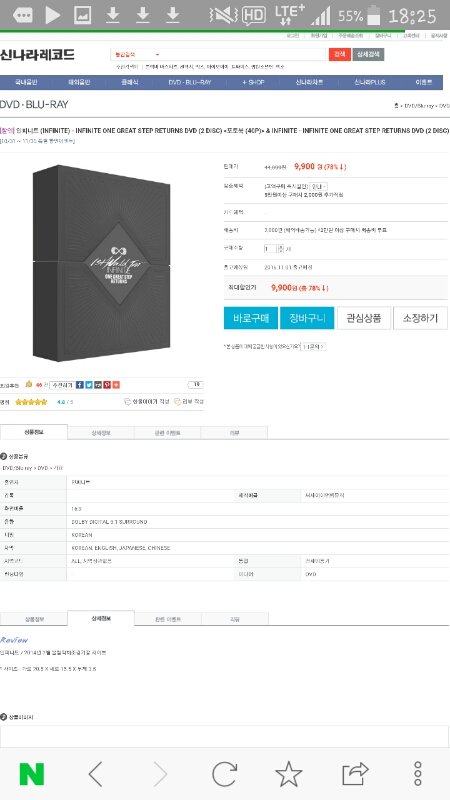
Task: Bookmark the page with the star icon
Action: click(289, 774)
